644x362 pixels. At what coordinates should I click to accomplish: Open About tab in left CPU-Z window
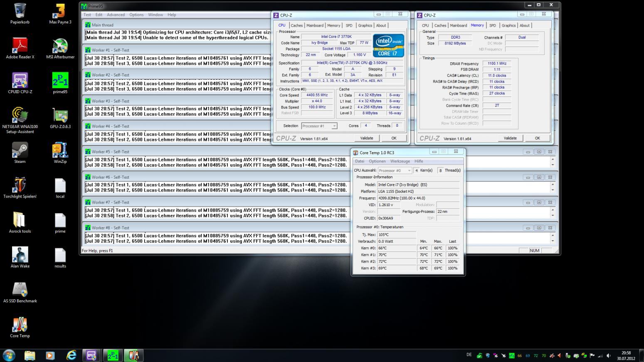tap(381, 25)
